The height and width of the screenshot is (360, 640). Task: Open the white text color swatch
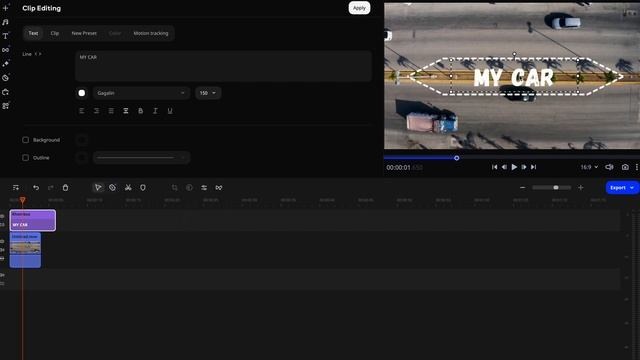pyautogui.click(x=82, y=93)
